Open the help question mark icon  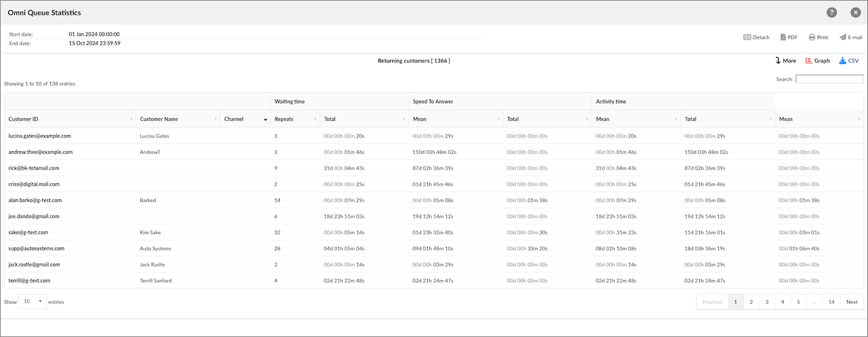(831, 12)
